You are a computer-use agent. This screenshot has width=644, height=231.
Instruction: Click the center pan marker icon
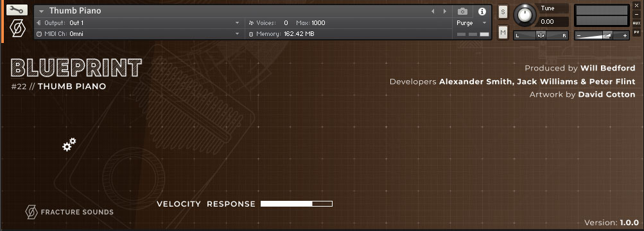(x=541, y=36)
